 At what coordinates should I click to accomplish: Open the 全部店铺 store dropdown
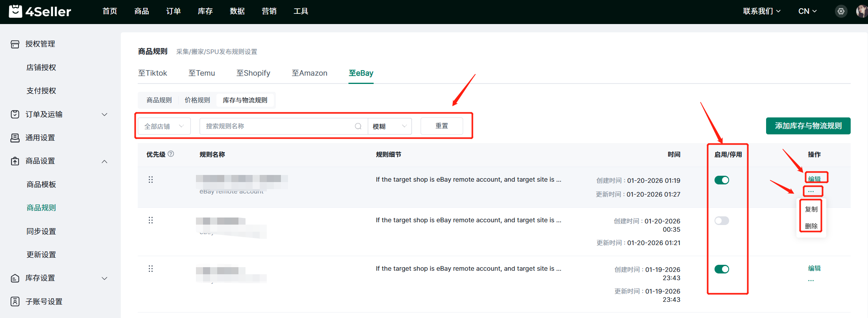click(164, 126)
